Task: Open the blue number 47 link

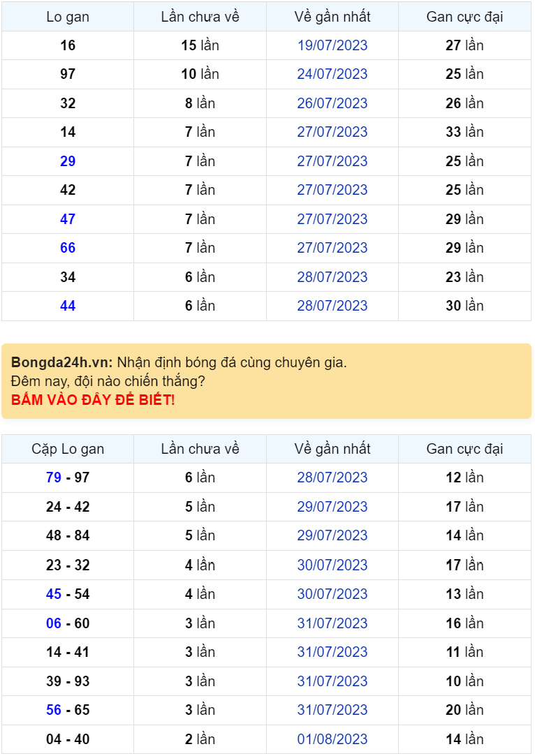Action: 68,219
